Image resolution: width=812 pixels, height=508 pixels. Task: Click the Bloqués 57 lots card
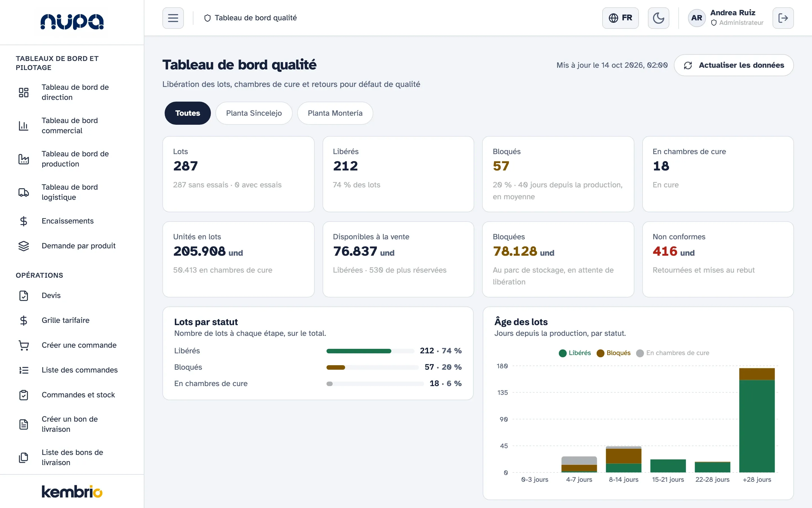558,174
